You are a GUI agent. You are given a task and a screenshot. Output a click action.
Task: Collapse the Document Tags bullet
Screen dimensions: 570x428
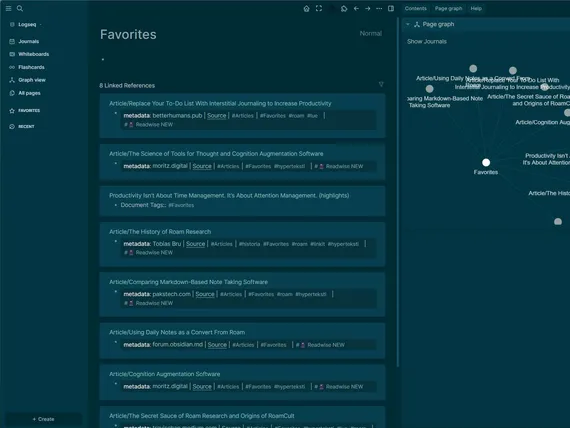pyautogui.click(x=116, y=205)
